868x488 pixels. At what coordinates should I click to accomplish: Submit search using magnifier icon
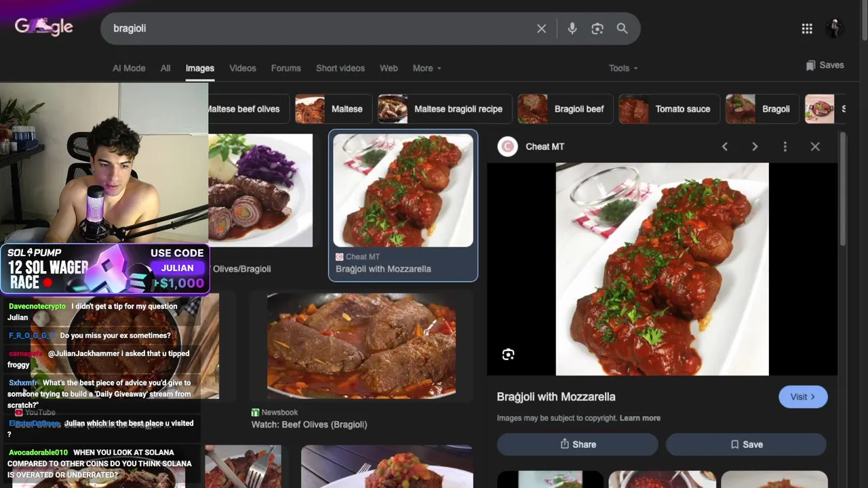point(622,28)
